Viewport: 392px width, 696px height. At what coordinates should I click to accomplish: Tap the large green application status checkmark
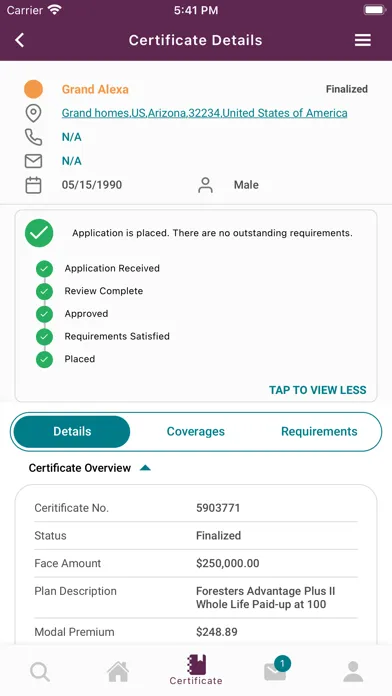[39, 233]
